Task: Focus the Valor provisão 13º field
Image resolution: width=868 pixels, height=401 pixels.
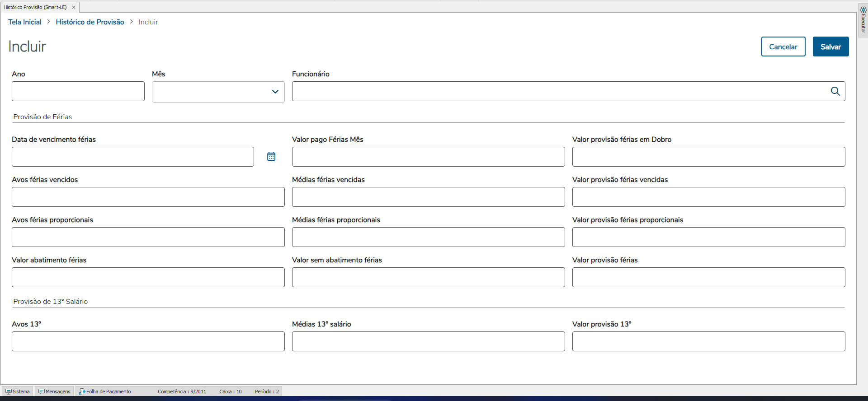Action: pyautogui.click(x=708, y=341)
